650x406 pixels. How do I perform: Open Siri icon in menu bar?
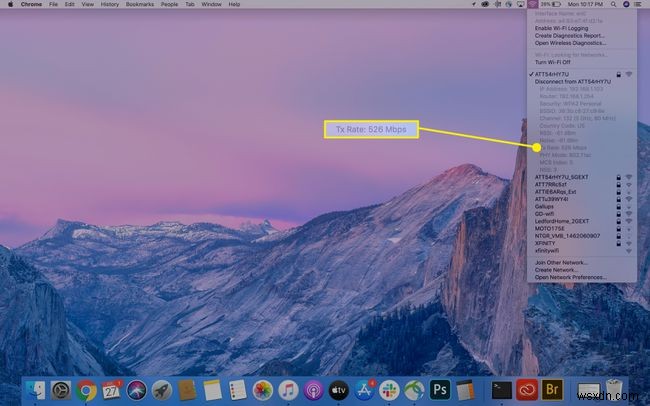pyautogui.click(x=626, y=4)
